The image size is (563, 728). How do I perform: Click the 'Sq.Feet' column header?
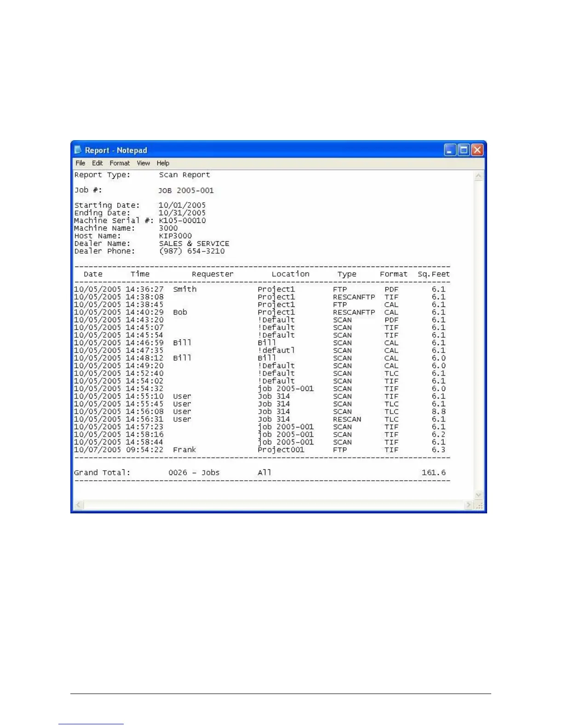pyautogui.click(x=434, y=274)
